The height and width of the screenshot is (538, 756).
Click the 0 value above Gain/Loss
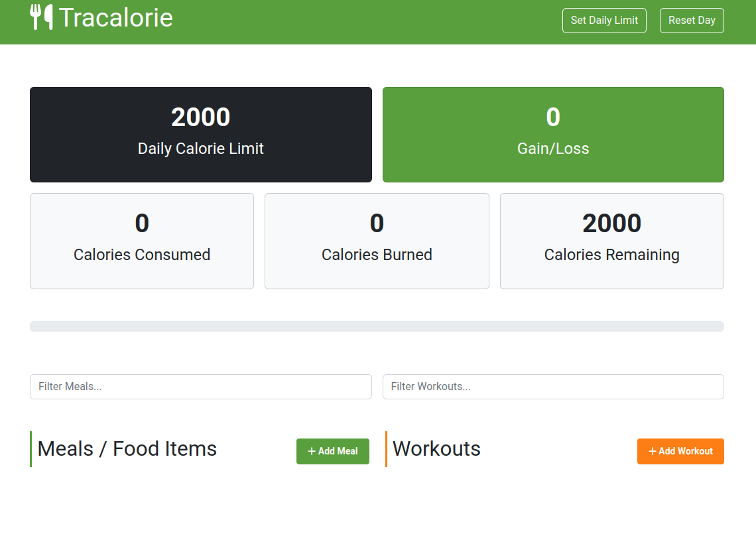[553, 117]
